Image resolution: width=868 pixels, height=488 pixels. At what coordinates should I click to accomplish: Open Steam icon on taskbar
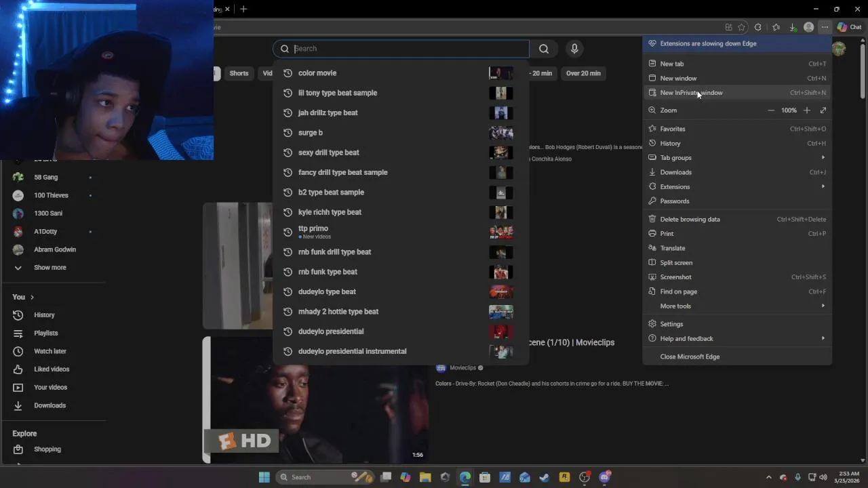click(544, 477)
